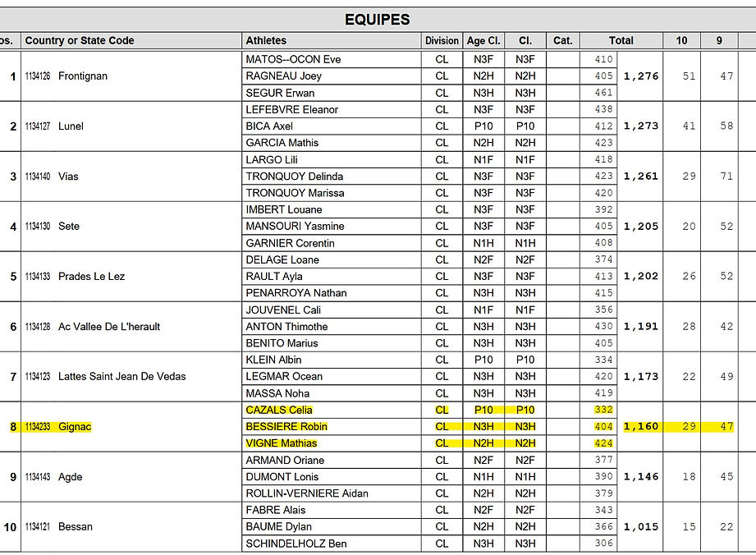Viewport: 756px width, 555px height.
Task: Click highlighted athlete BESSIERE Robin
Action: pyautogui.click(x=286, y=427)
